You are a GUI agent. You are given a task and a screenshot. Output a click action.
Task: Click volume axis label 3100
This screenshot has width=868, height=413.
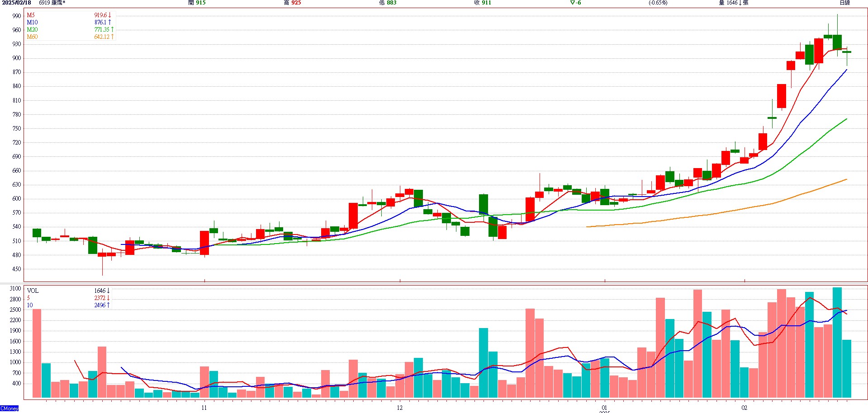15,289
